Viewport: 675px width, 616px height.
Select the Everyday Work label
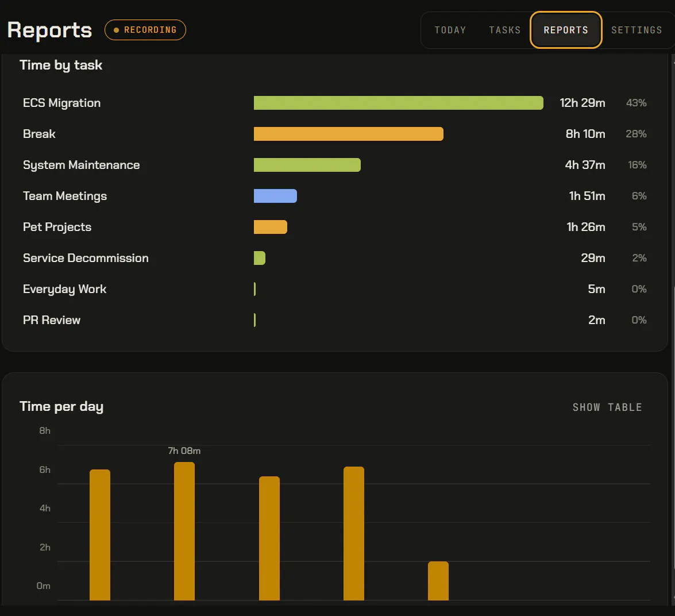tap(64, 289)
